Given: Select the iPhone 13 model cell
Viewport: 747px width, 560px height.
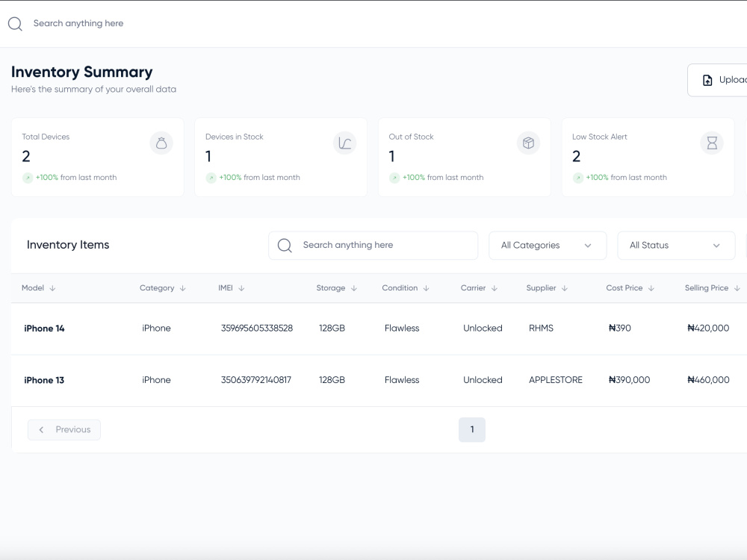Looking at the screenshot, I should pos(44,381).
